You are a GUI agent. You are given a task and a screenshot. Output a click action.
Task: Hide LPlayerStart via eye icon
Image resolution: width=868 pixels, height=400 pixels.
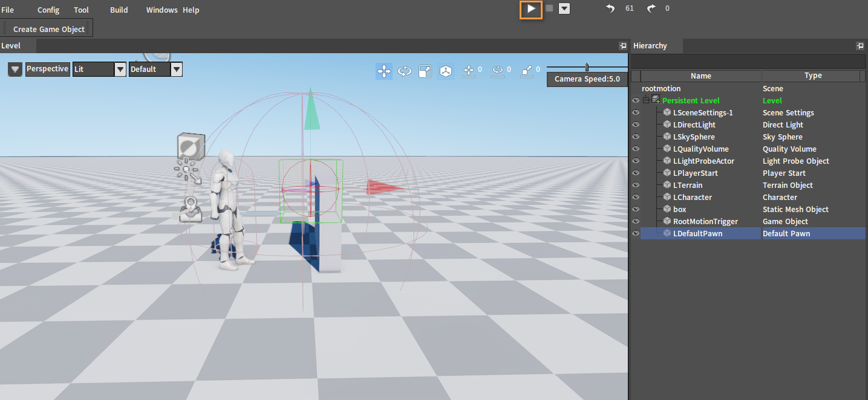pyautogui.click(x=636, y=173)
